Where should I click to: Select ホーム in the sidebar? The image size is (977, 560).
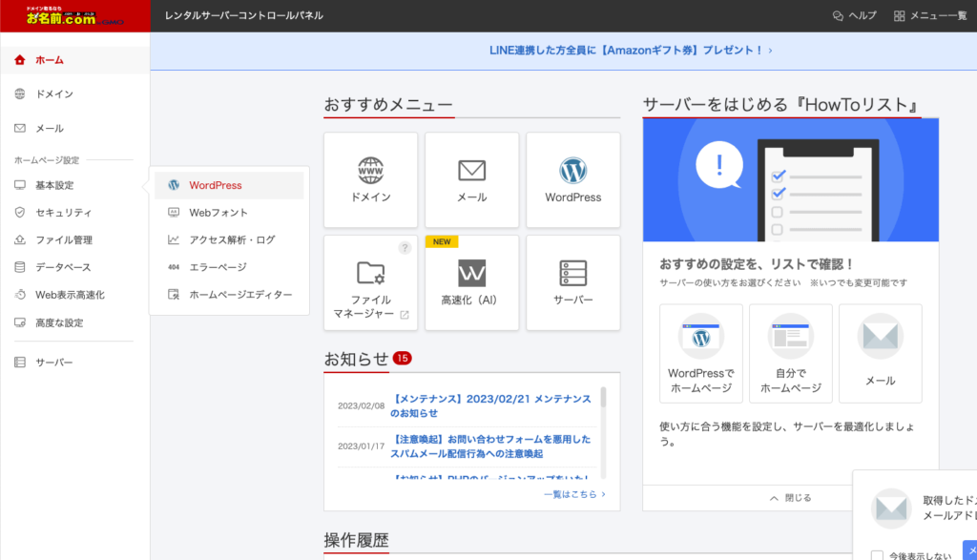[x=74, y=60]
